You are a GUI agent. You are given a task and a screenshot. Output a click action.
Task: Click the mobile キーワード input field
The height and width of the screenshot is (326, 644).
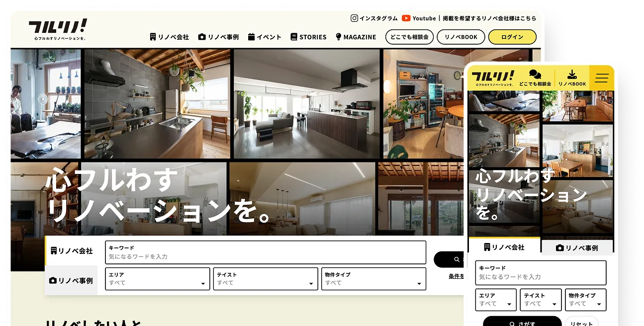[x=541, y=273]
